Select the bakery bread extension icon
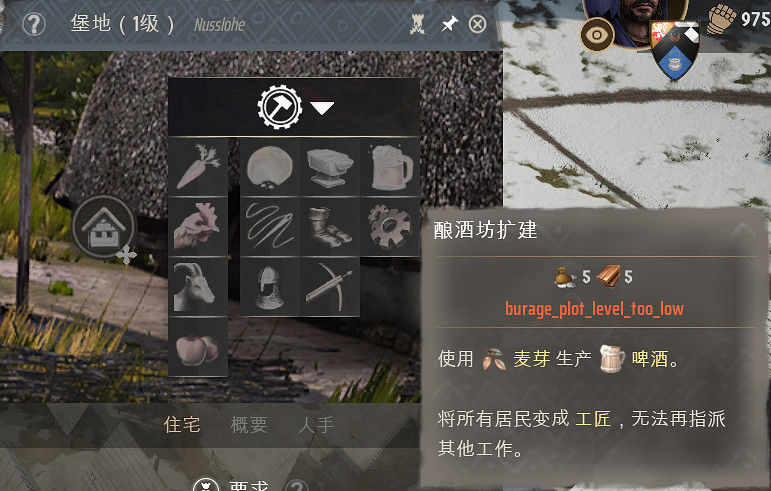 click(269, 167)
